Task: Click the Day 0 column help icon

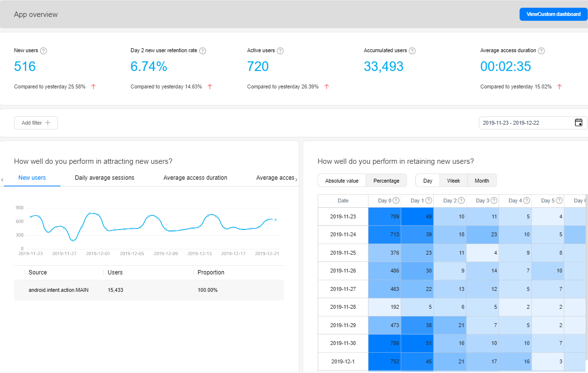Action: [x=396, y=201]
